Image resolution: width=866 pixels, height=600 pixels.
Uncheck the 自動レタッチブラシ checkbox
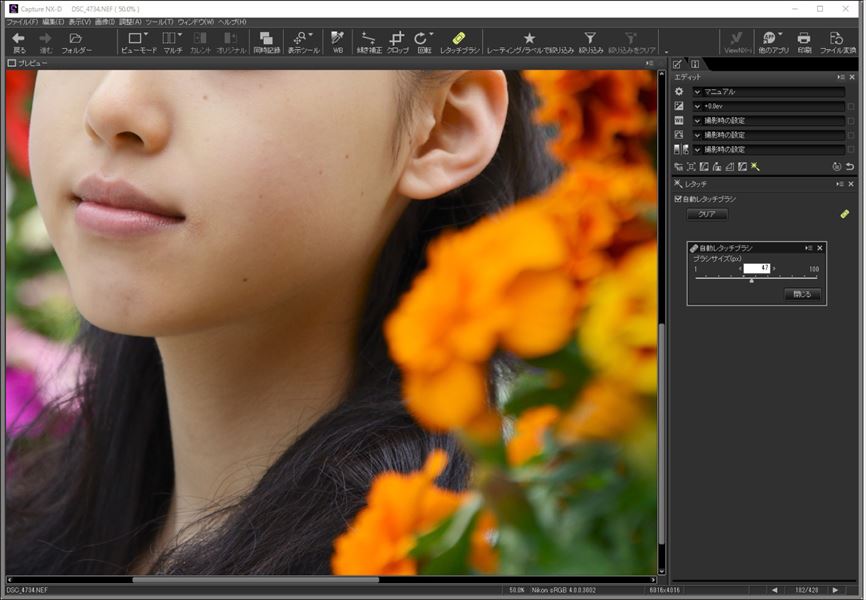[x=678, y=199]
